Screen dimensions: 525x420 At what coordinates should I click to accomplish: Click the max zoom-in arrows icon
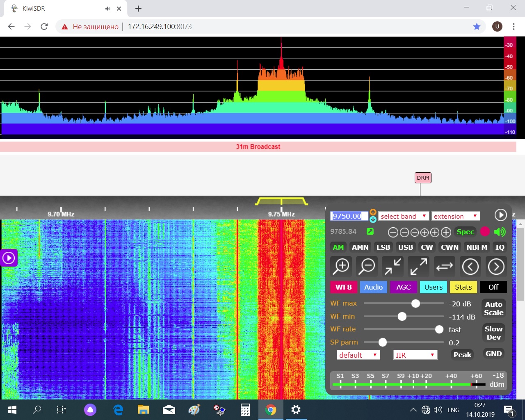click(x=393, y=267)
